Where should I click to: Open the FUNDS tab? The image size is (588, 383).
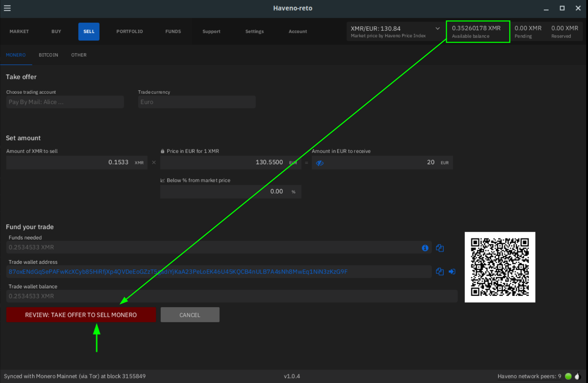pyautogui.click(x=173, y=31)
